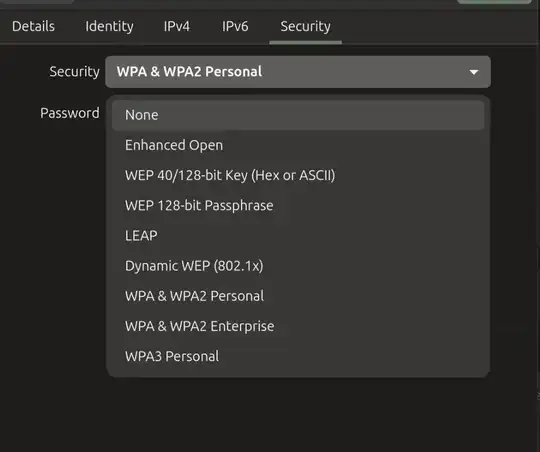Select WPA & WPA2 Enterprise option
The height and width of the screenshot is (452, 540).
tap(298, 326)
